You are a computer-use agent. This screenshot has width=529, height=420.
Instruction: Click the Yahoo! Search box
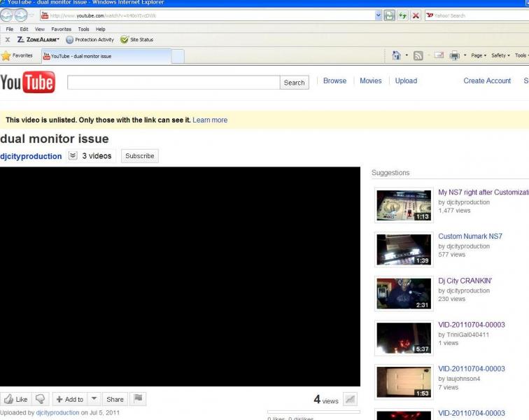[x=477, y=15]
